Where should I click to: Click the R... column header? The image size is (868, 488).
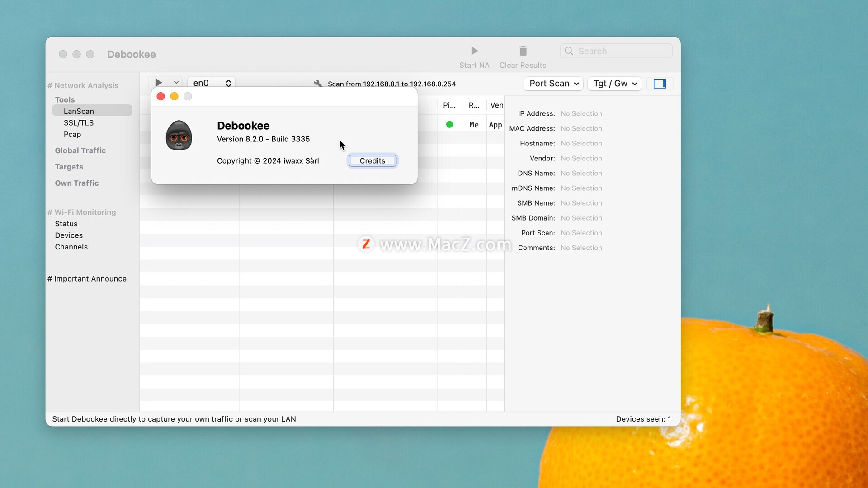[x=474, y=105]
